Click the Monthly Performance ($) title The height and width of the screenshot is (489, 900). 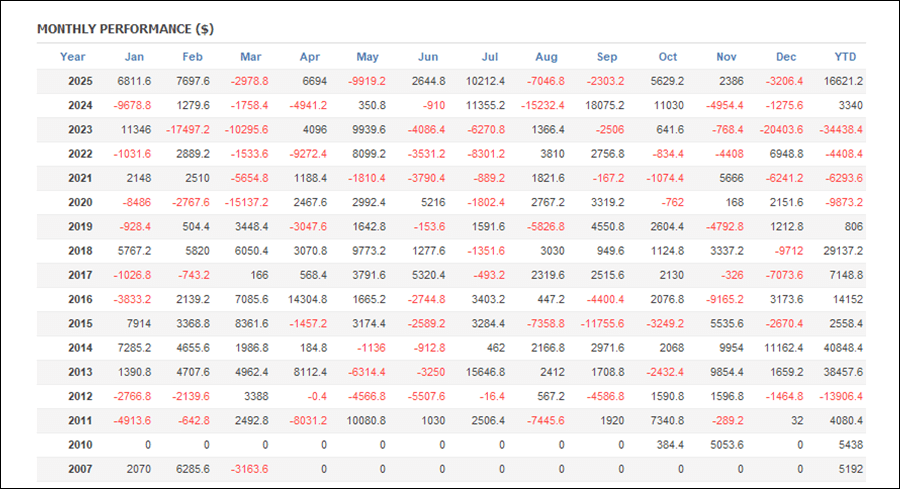pos(125,29)
